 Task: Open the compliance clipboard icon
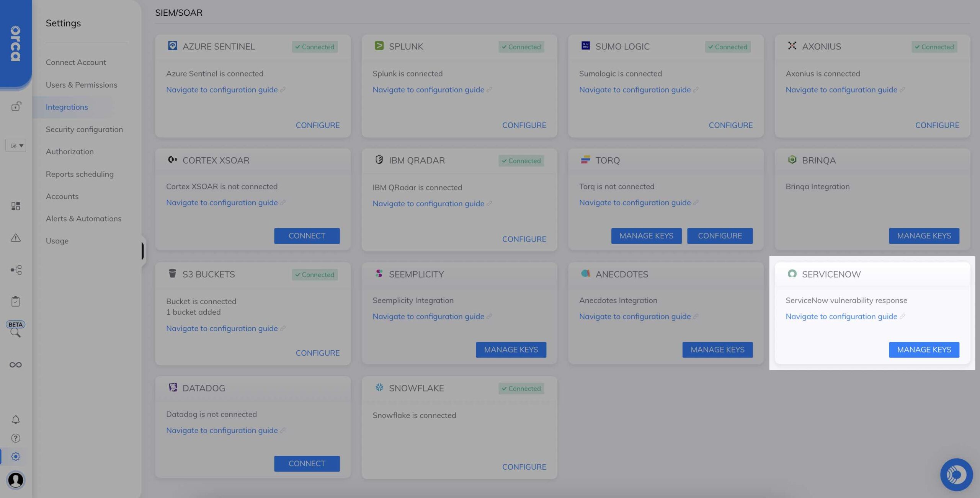(15, 301)
